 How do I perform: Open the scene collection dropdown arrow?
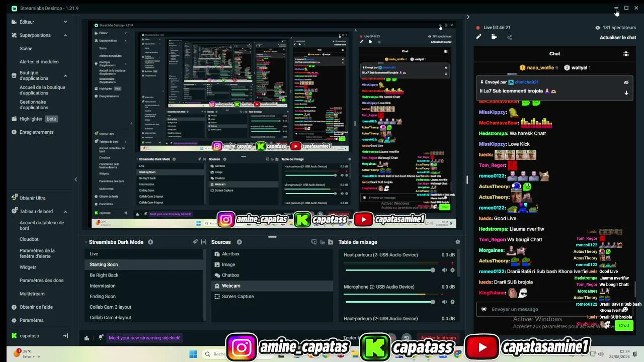point(86,242)
